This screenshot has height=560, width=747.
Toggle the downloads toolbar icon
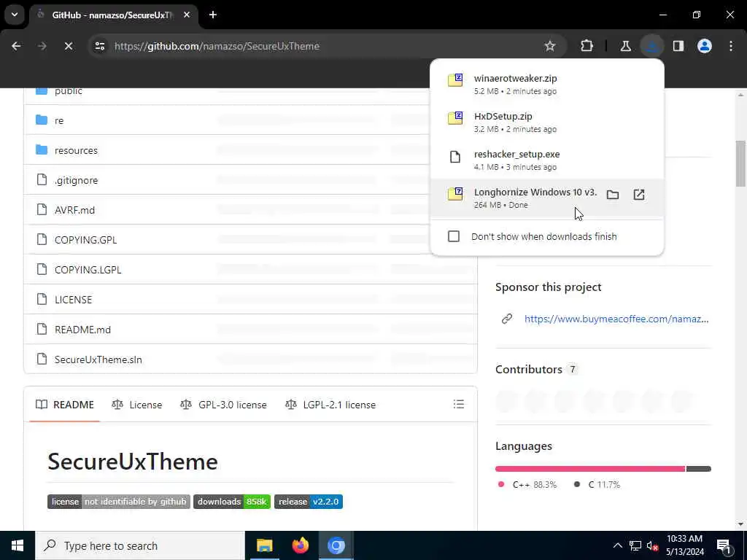click(x=651, y=46)
